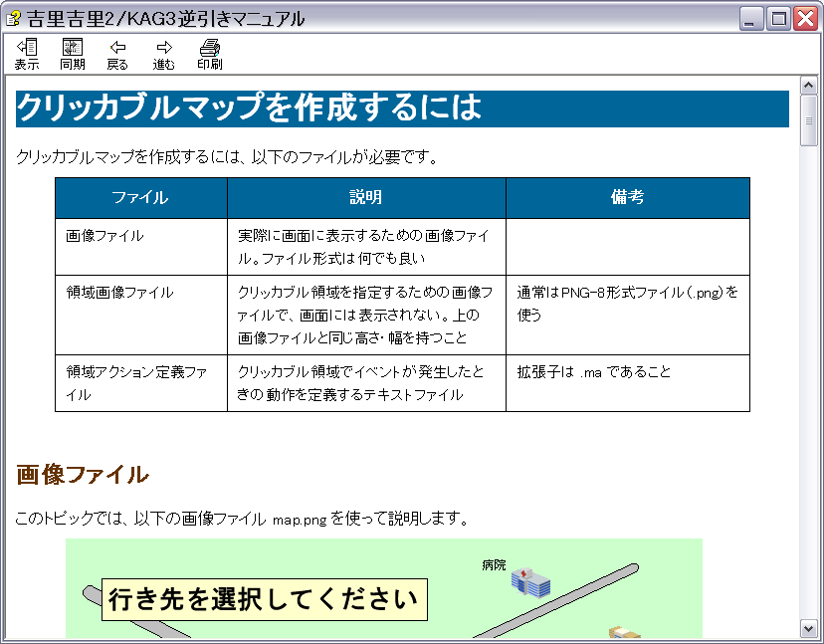
Task: Click the vertical scrollbar thumb
Action: point(808,119)
